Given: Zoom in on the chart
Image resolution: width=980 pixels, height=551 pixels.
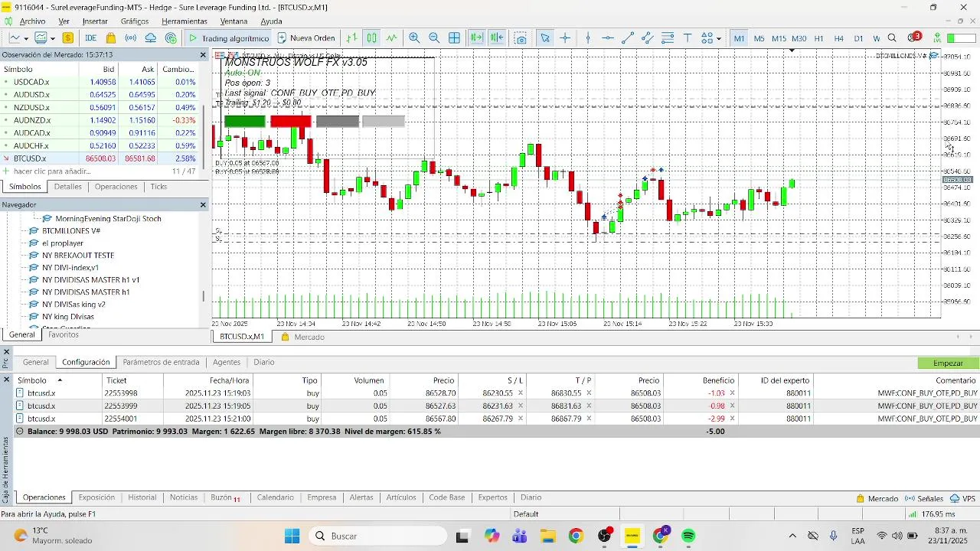Looking at the screenshot, I should click(414, 37).
